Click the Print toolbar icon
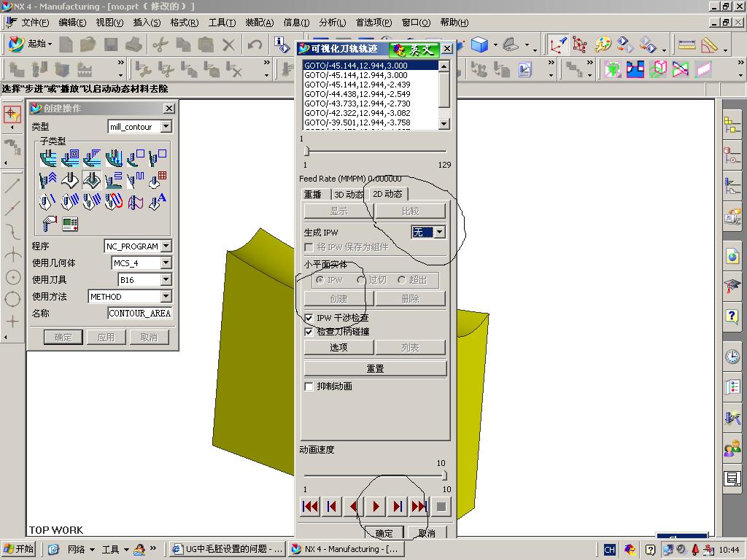This screenshot has height=560, width=747. [133, 44]
